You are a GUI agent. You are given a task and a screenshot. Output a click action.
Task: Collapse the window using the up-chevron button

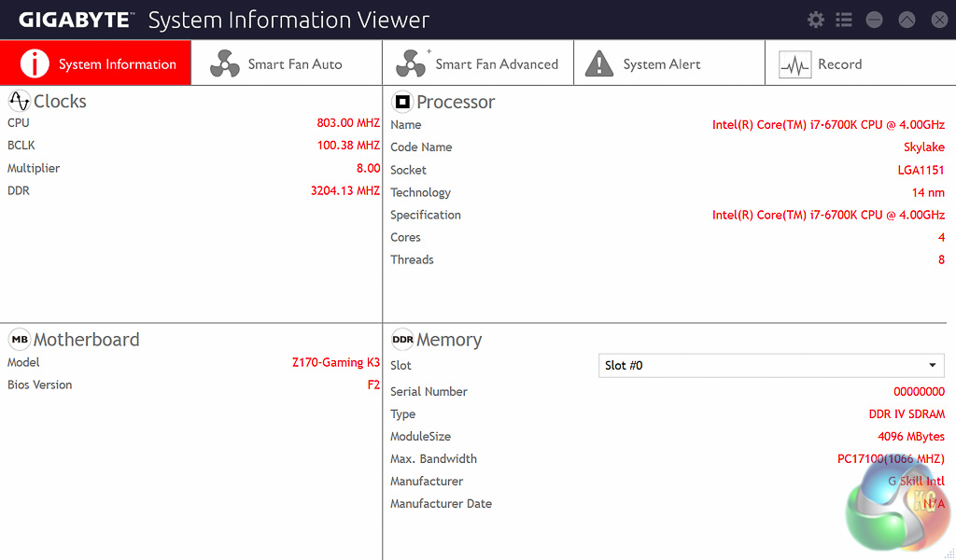pos(907,20)
